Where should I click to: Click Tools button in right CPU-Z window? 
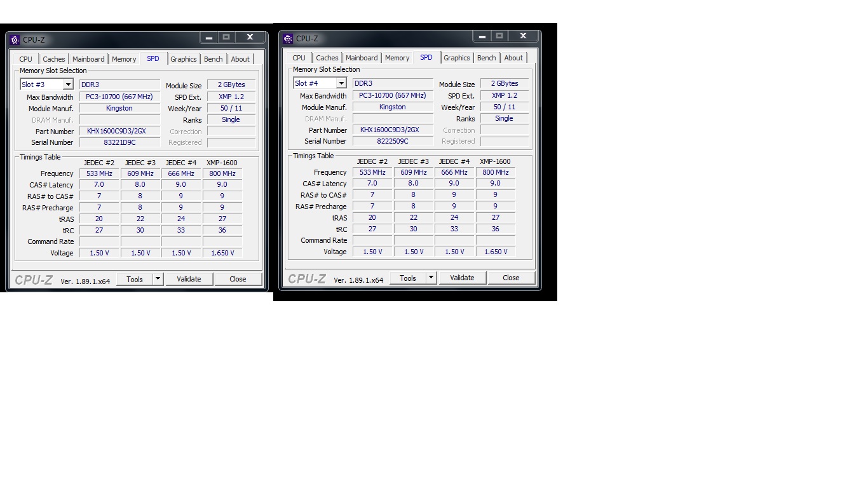pos(408,278)
